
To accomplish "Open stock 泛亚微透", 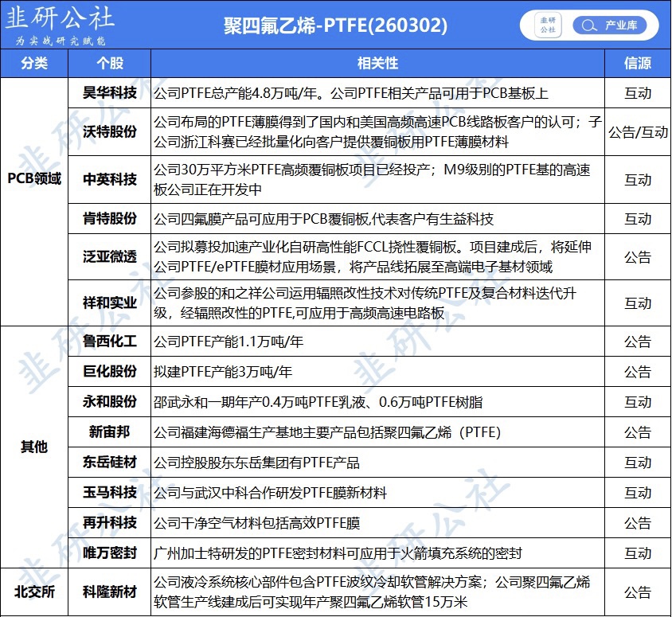I will coord(110,257).
